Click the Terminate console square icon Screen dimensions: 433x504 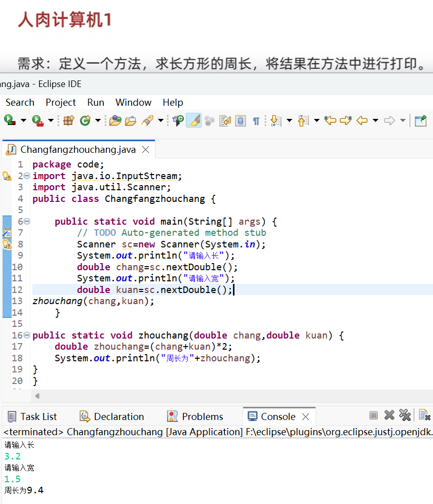[373, 415]
